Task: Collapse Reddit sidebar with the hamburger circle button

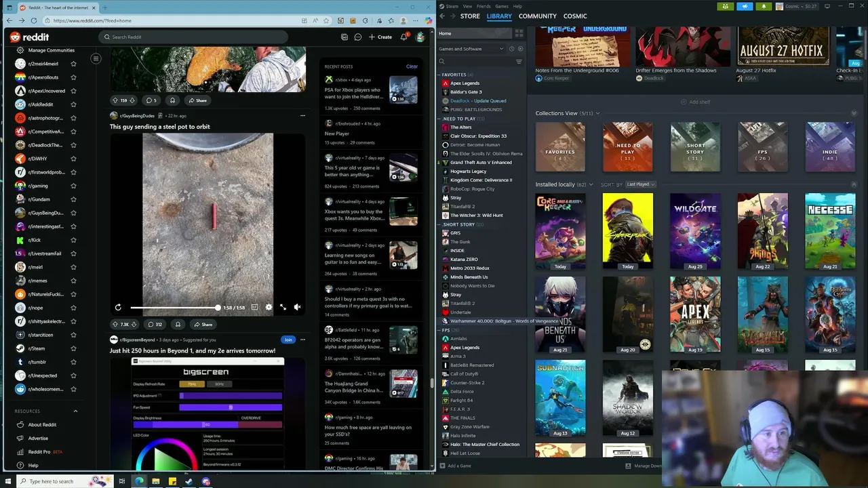Action: (x=96, y=59)
